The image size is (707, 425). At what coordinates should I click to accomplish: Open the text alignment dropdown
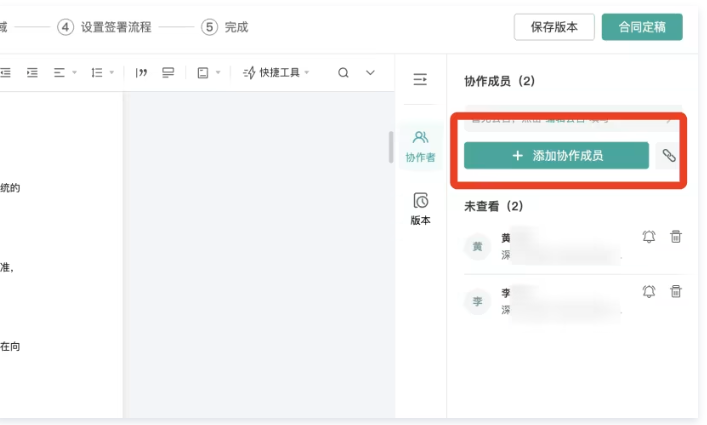click(65, 73)
